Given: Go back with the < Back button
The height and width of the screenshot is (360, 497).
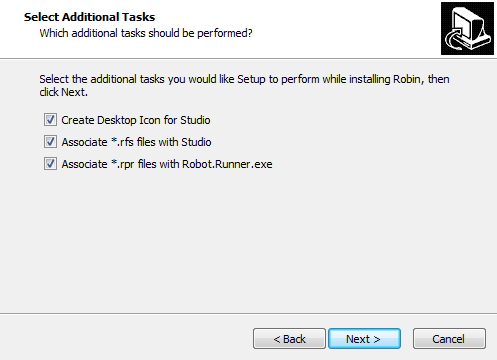Looking at the screenshot, I should tap(289, 339).
